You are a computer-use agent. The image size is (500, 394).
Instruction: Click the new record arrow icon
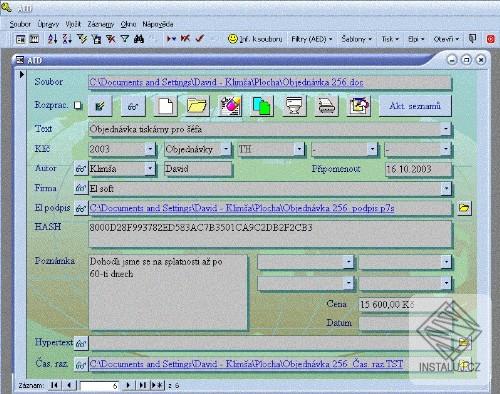tap(171, 39)
